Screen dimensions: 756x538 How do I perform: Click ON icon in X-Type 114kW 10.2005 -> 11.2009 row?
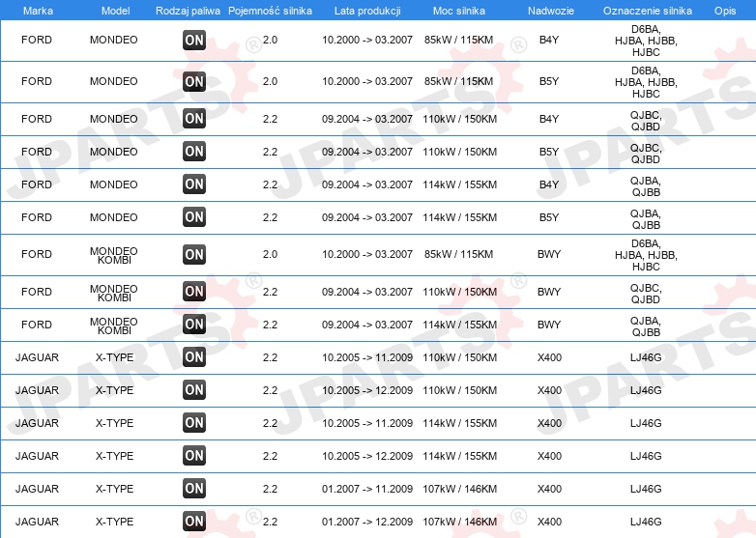coord(194,422)
